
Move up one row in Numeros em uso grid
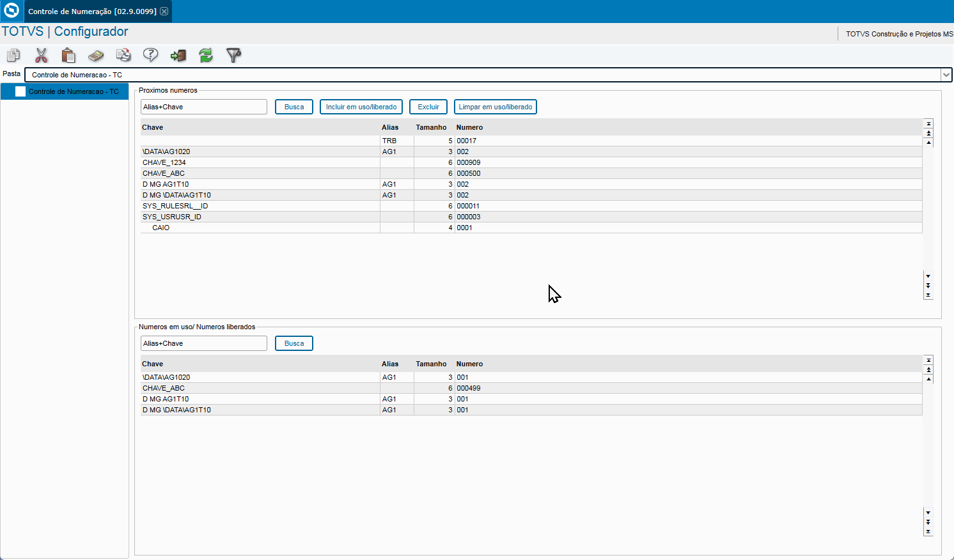(928, 379)
